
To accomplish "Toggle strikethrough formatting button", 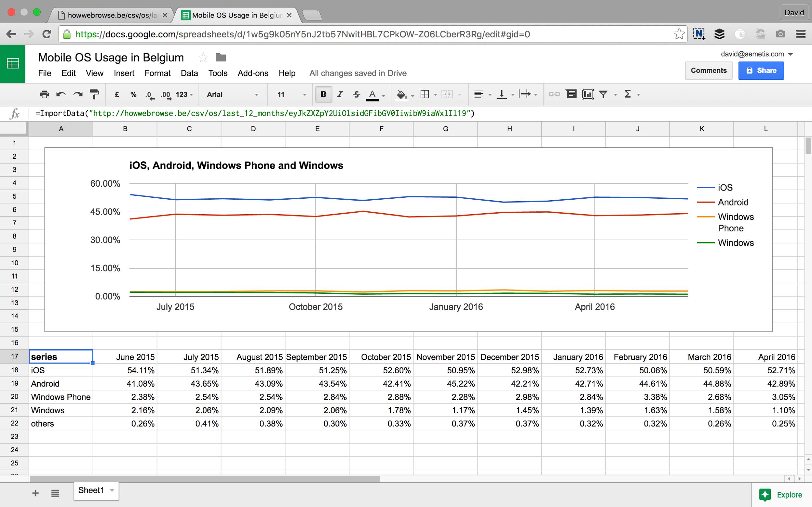I will [356, 94].
